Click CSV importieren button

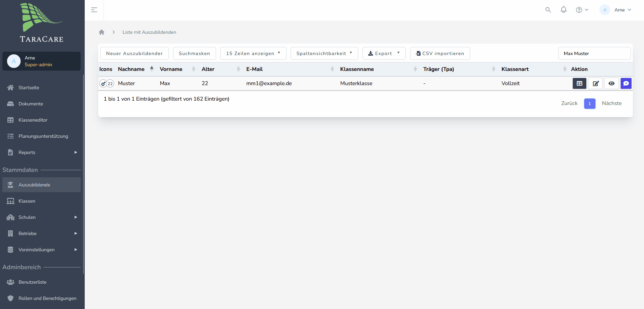click(440, 53)
